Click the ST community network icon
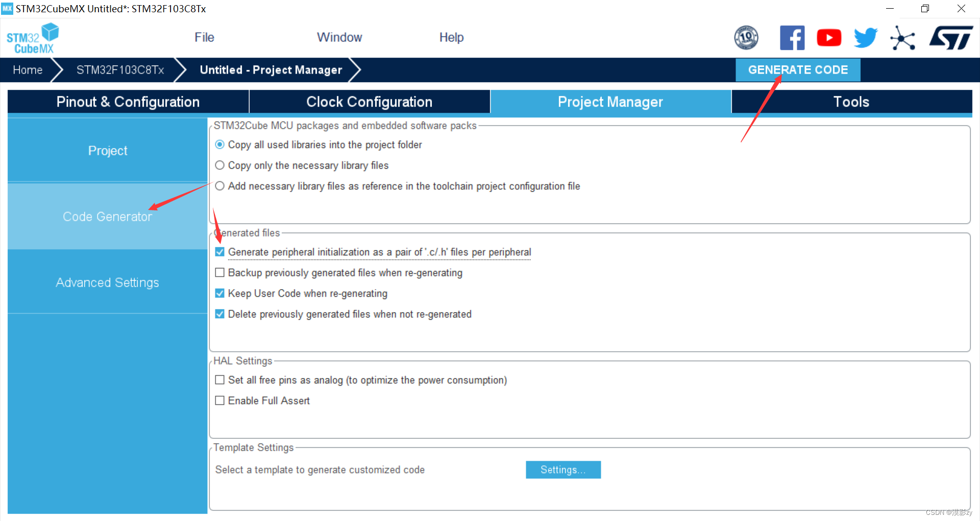 pyautogui.click(x=902, y=38)
